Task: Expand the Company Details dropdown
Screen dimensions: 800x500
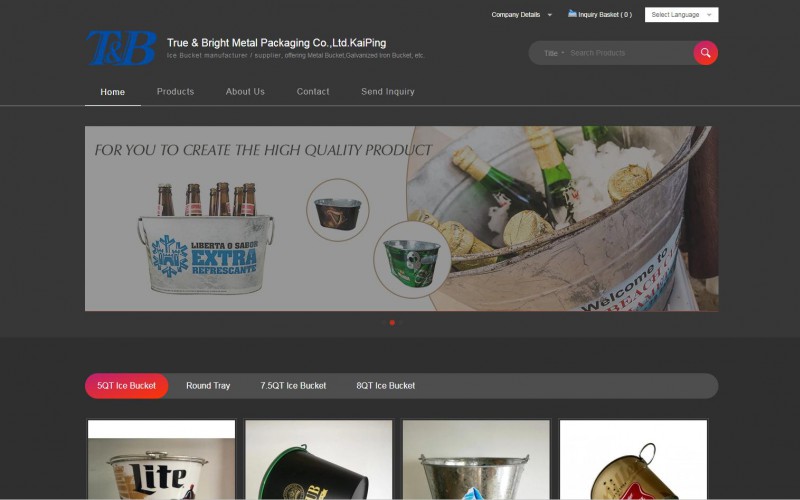Action: click(x=521, y=15)
